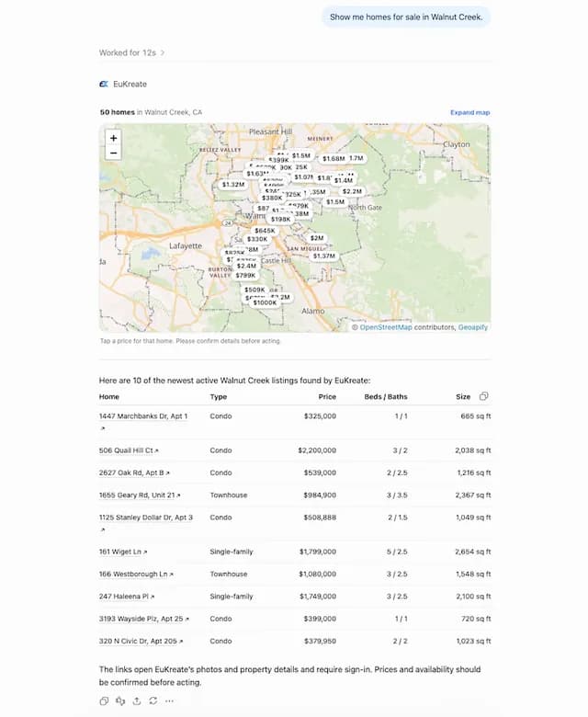Open the 1125 Stanley Dollar Dr, Apt 3 listing

[x=146, y=518]
